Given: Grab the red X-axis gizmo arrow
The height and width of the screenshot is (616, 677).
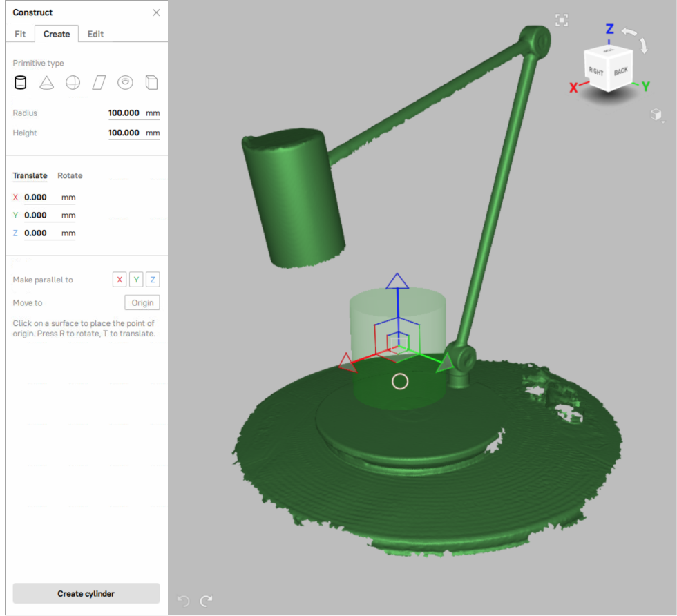Looking at the screenshot, I should click(347, 363).
